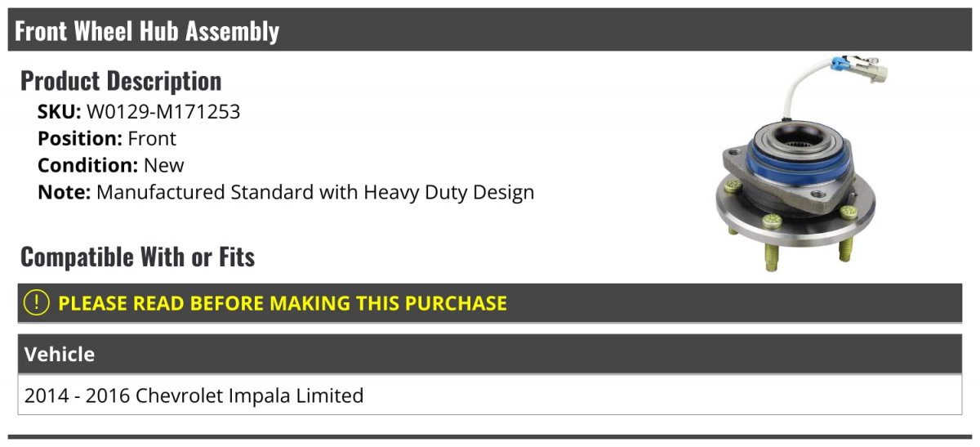Click PLEASE READ BEFORE MAKING THIS PURCHASE banner
This screenshot has height=447, width=980.
490,303
